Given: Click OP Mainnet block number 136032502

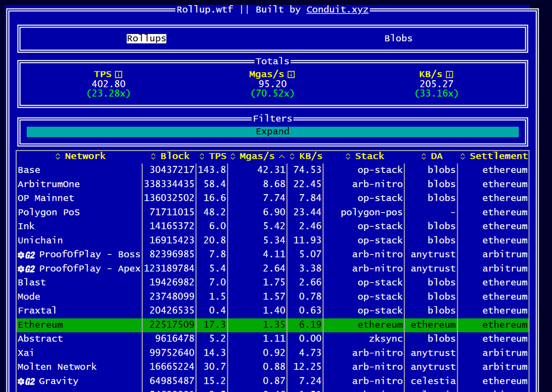Looking at the screenshot, I should 169,198.
